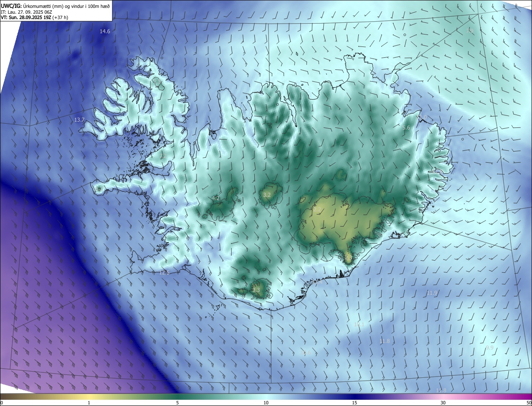Click the 2.3 value on Öræfajökull
The width and height of the screenshot is (532, 406).
(x=348, y=257)
